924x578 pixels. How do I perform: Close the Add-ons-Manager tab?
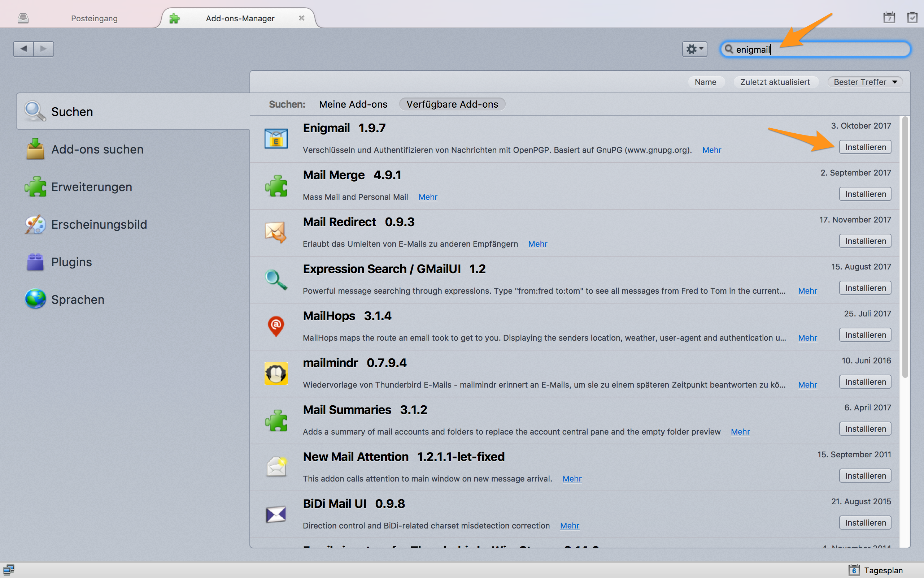302,18
